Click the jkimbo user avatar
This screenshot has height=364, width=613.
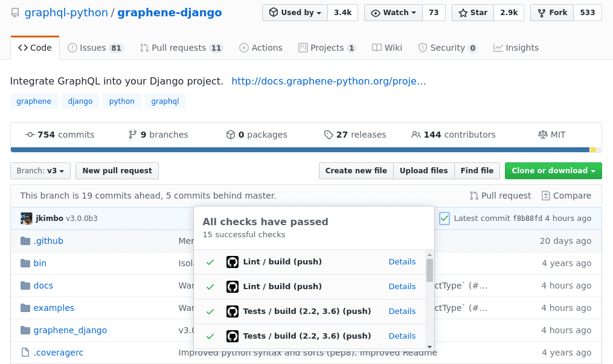pos(26,219)
